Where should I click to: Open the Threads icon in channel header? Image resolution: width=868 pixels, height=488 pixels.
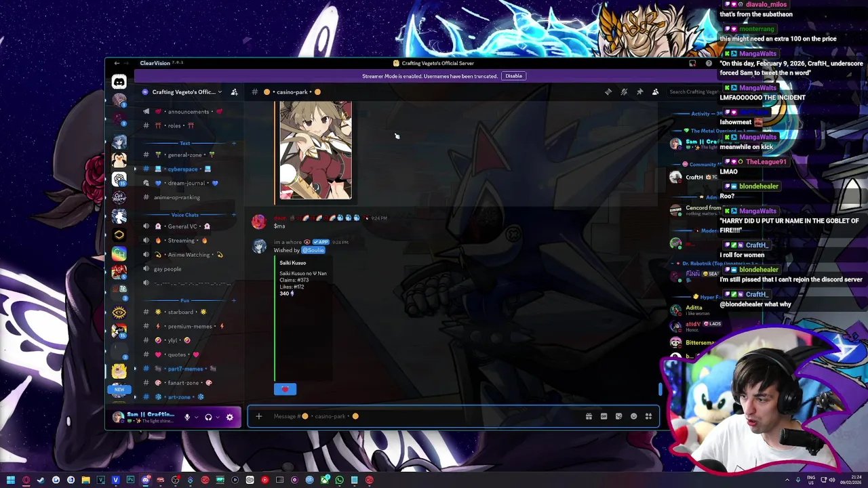[608, 92]
